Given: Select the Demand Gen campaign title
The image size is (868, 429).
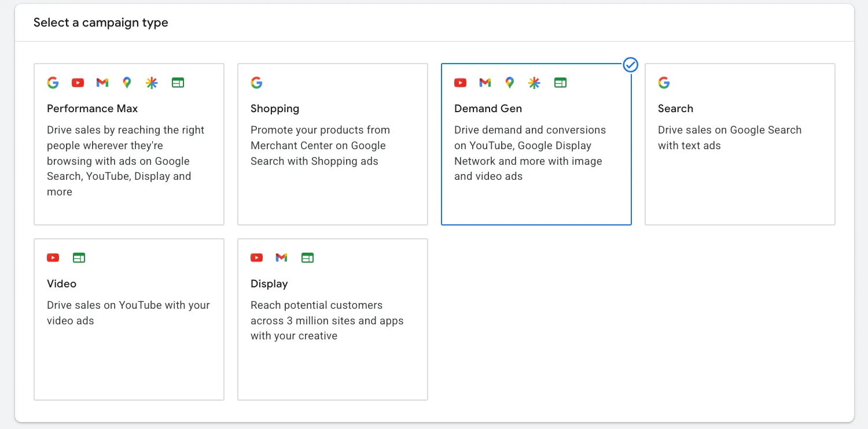Looking at the screenshot, I should pyautogui.click(x=488, y=109).
